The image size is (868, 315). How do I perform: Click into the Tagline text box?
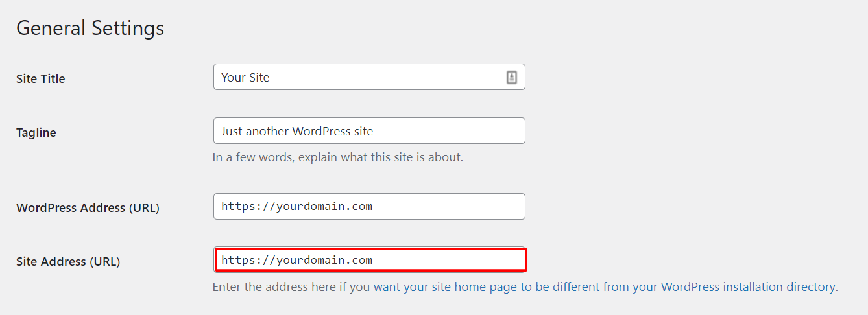[x=368, y=131]
